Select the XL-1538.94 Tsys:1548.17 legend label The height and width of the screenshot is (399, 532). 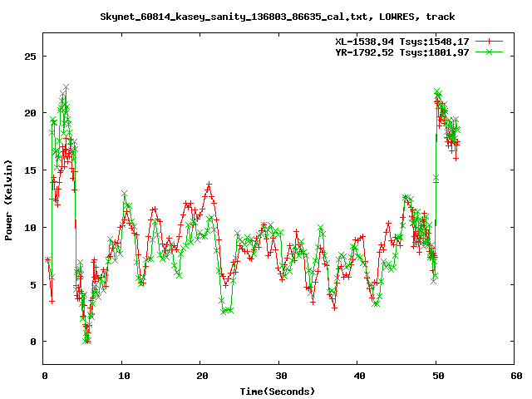point(402,42)
